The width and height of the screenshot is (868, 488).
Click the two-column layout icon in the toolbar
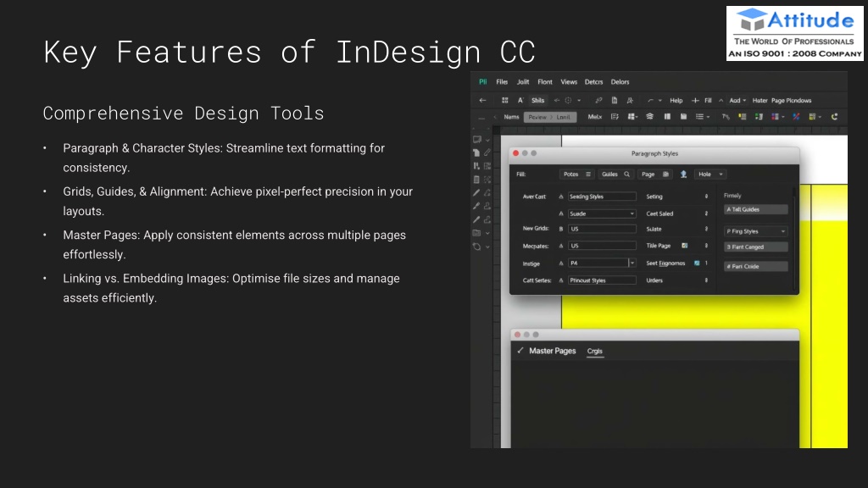668,117
